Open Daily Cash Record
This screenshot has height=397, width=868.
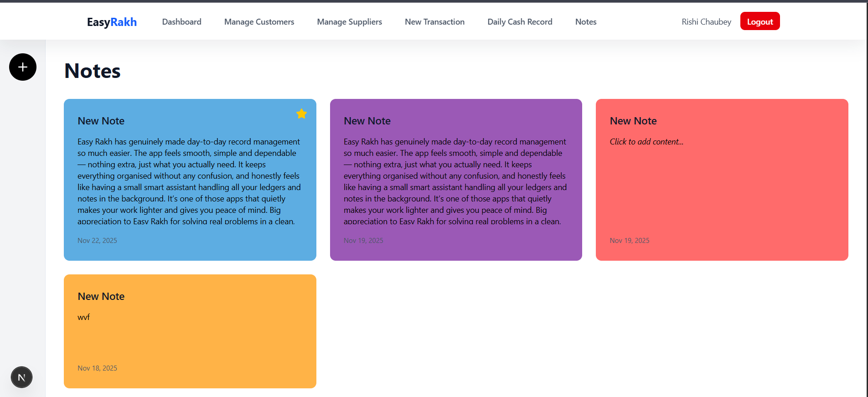coord(520,22)
